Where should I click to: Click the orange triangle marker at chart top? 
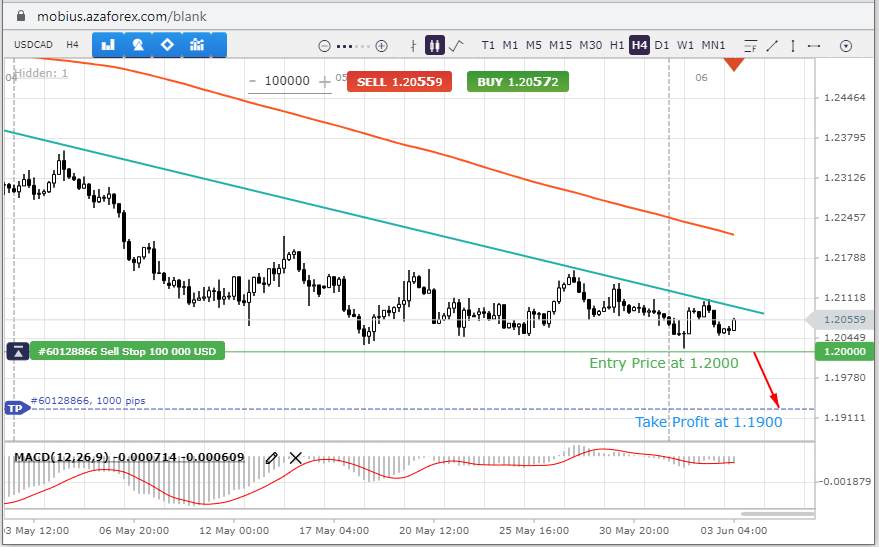[x=734, y=64]
